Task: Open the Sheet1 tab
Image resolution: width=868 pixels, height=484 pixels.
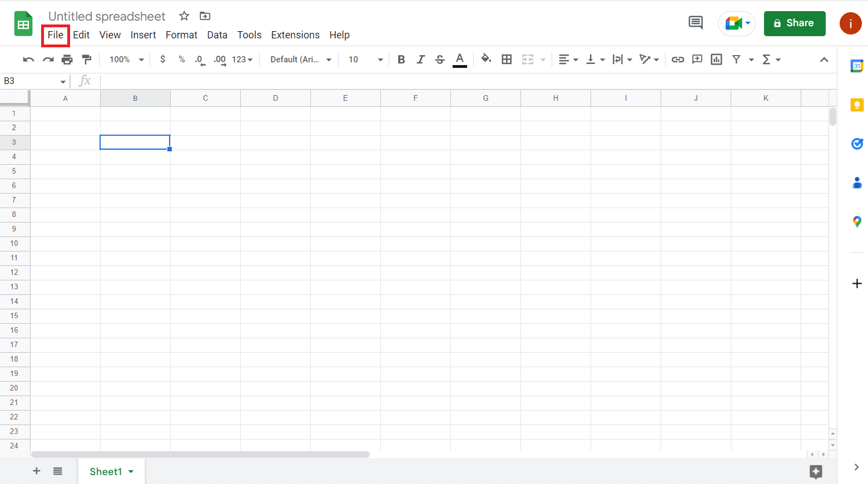Action: pos(111,472)
